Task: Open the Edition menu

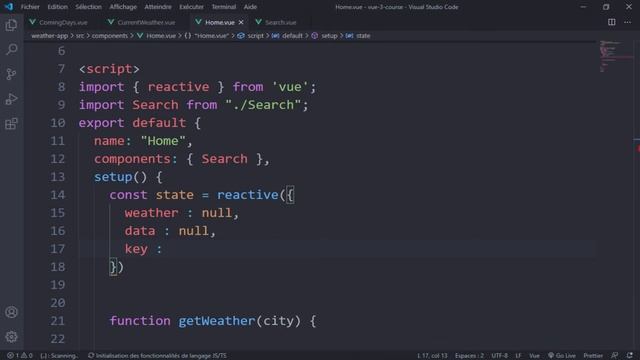Action: pyautogui.click(x=58, y=7)
